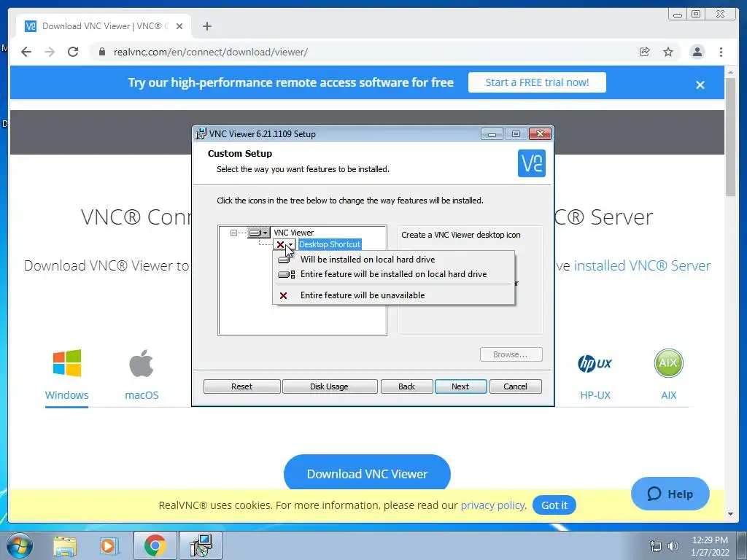Accept cookies with Got it

point(554,505)
